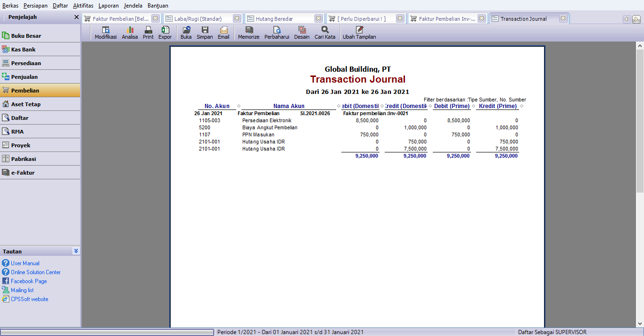
Task: Click Ubah Tampilan toolbar button
Action: pos(359,33)
